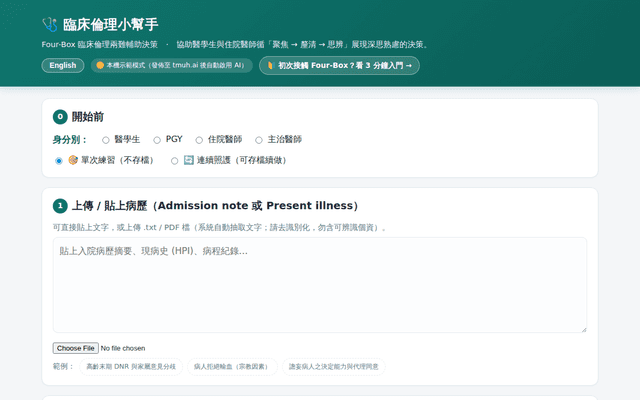640x400 pixels.
Task: Click the palette icon beside 單次練習
Action: (73, 160)
